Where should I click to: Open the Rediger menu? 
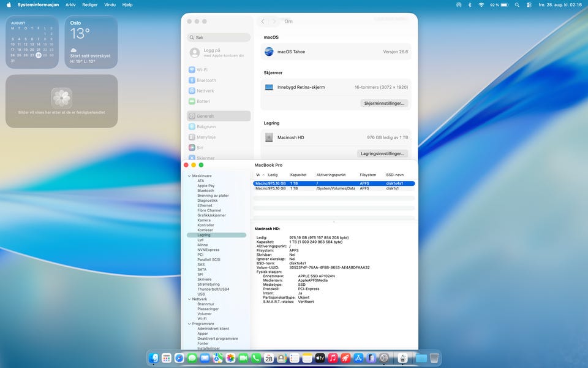pos(89,5)
